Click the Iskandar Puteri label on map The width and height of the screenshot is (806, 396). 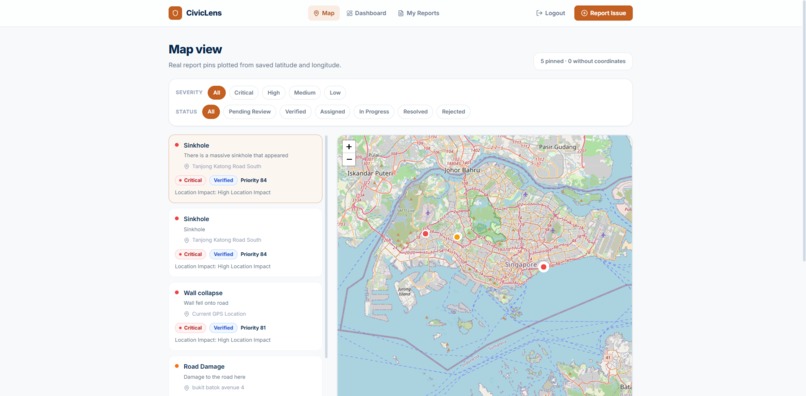(x=370, y=173)
